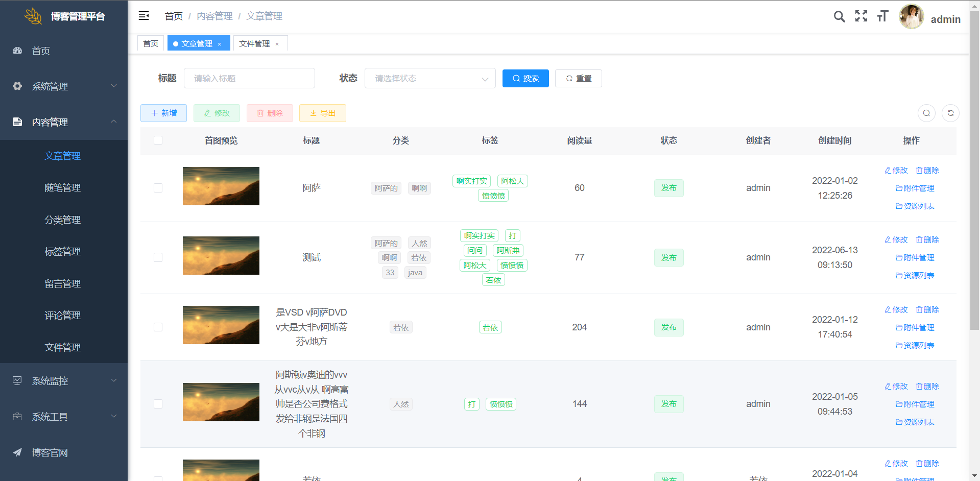Screen dimensions: 980x481
Task: Open the font size setting icon
Action: pos(882,16)
